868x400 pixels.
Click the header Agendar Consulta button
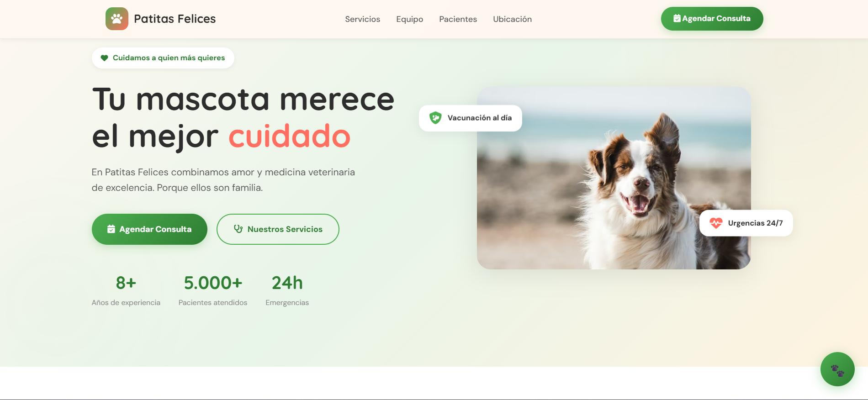[712, 19]
